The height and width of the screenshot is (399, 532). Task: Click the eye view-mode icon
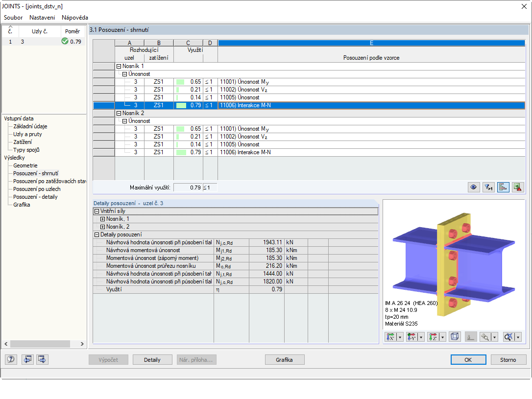474,187
